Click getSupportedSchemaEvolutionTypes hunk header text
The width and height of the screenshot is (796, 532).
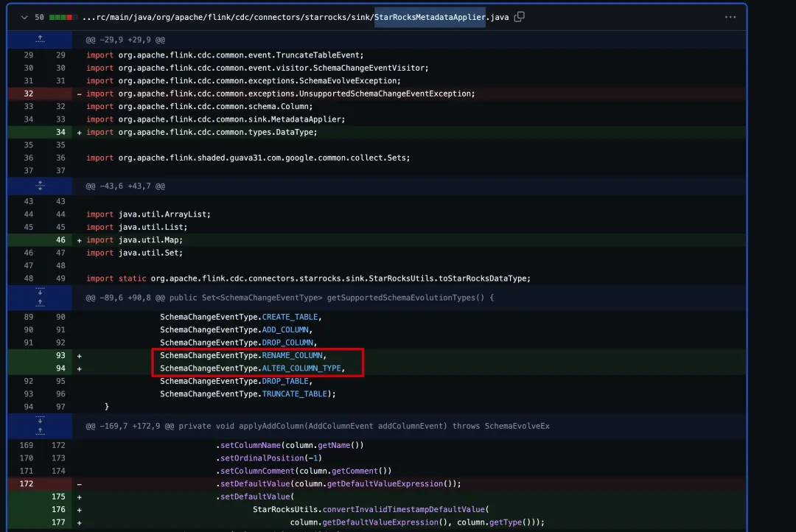click(x=290, y=298)
